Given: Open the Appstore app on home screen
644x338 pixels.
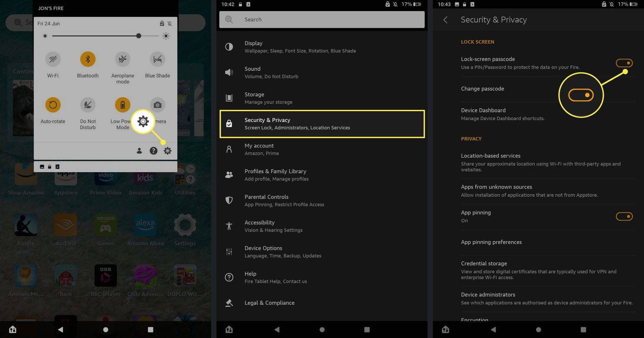Looking at the screenshot, I should pyautogui.click(x=66, y=179).
